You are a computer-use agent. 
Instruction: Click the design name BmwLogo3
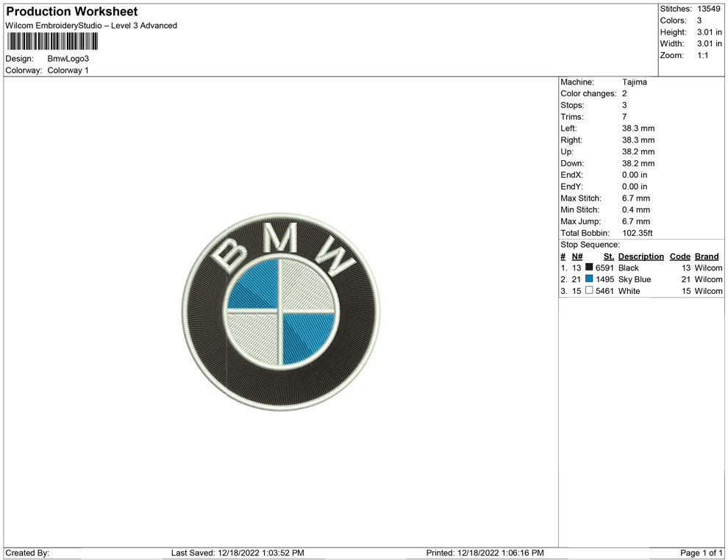coord(68,59)
